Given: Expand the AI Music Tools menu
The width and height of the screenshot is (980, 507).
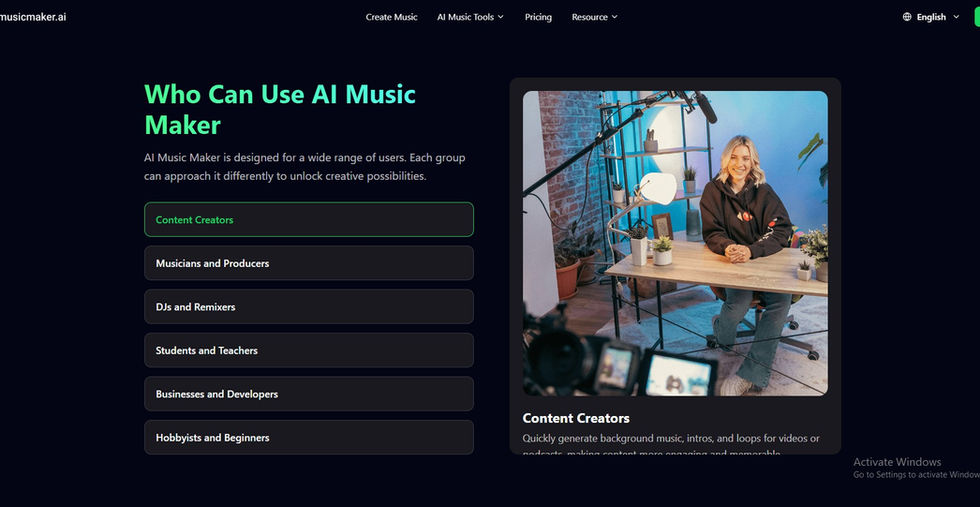Looking at the screenshot, I should coord(471,17).
